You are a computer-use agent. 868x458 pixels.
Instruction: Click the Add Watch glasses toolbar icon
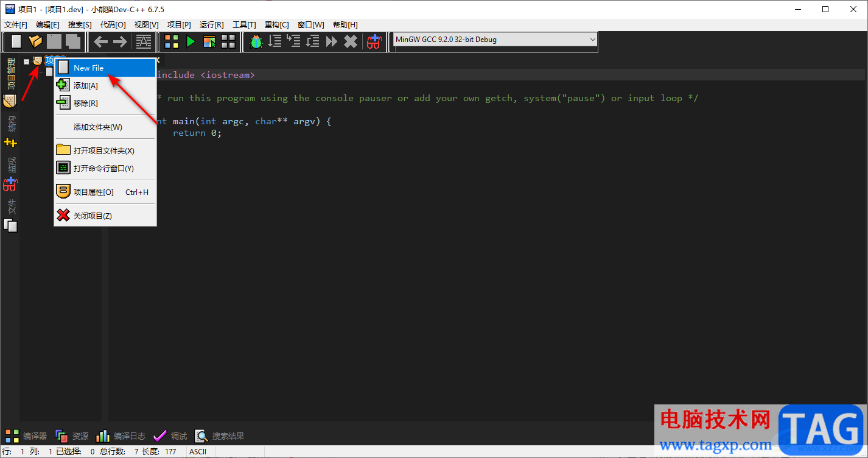click(x=373, y=41)
